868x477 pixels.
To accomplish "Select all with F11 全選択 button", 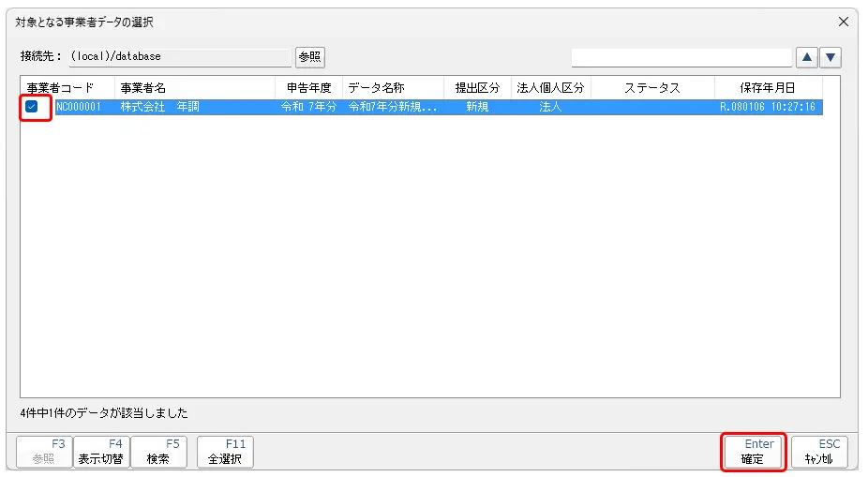I will [x=225, y=452].
